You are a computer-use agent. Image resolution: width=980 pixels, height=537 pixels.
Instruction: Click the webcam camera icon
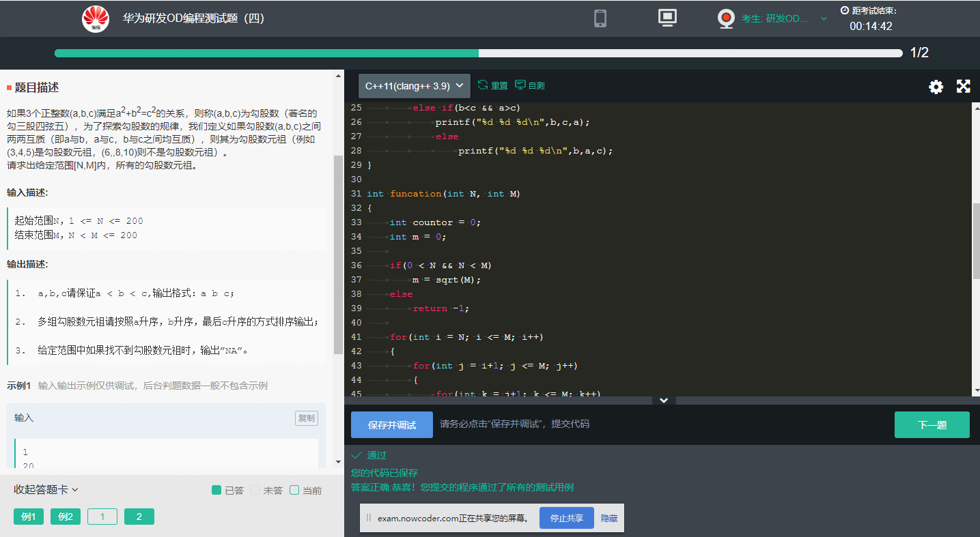tap(726, 18)
